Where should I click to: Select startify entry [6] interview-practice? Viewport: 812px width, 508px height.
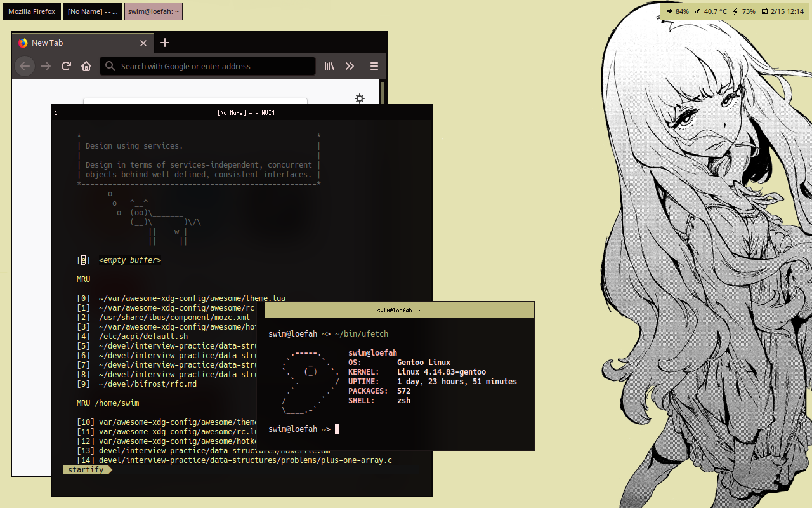pos(166,356)
